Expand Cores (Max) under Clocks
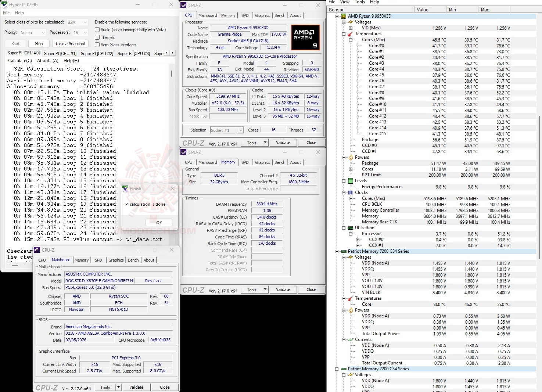Viewport: 542px width, 392px height. (351, 198)
